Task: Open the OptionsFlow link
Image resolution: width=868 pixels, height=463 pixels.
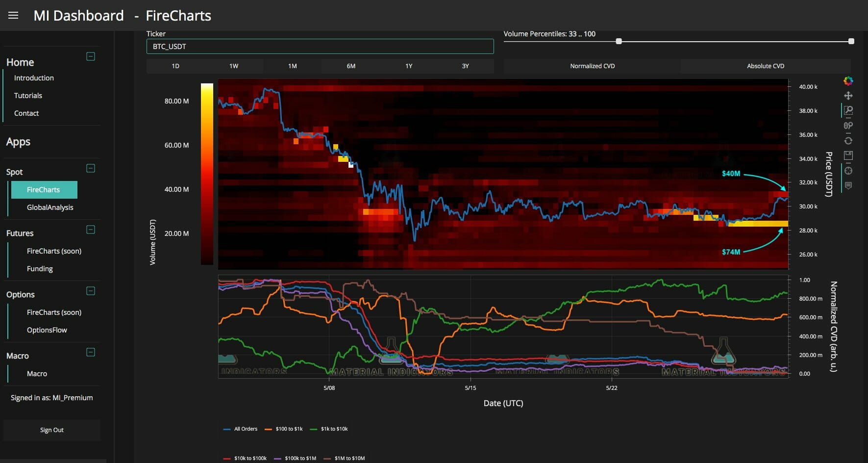Action: pos(47,330)
